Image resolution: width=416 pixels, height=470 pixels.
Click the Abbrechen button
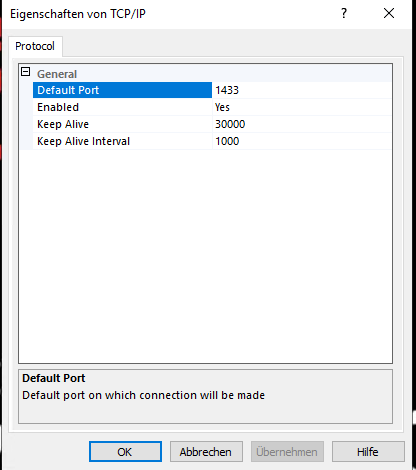(206, 452)
